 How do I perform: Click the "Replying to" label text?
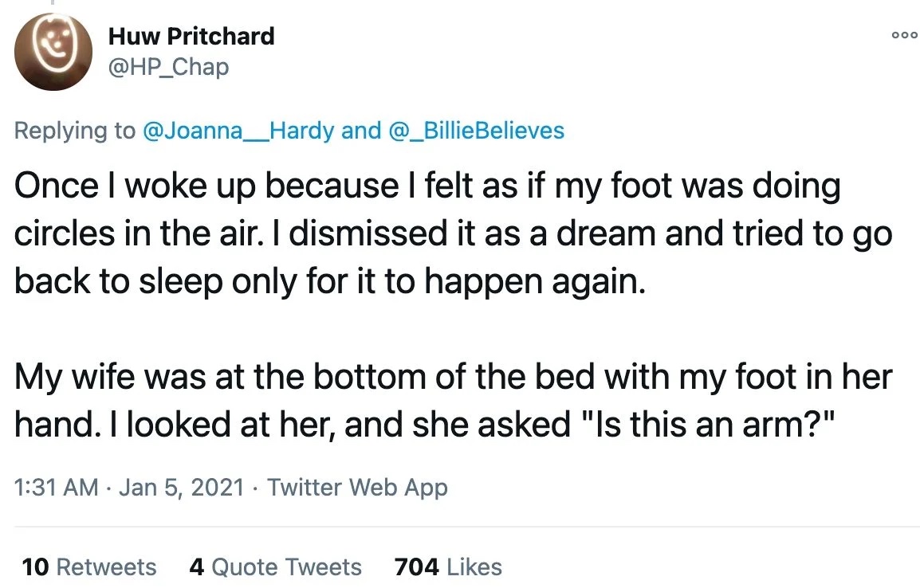pyautogui.click(x=74, y=130)
